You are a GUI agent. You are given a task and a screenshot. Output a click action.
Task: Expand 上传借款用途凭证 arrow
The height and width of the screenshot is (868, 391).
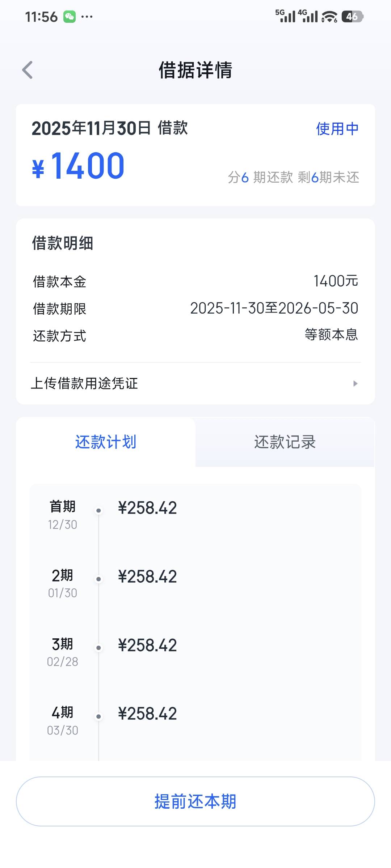click(355, 383)
